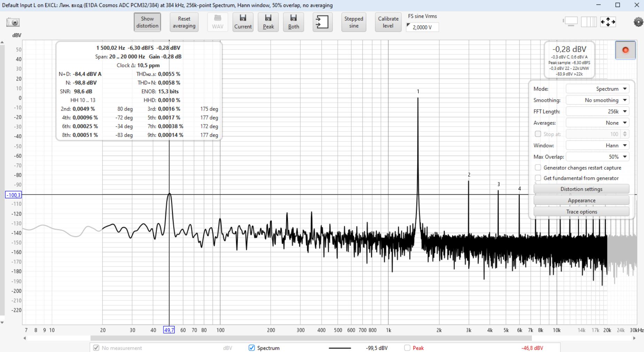
Task: Click the frequency axis grid-lines icon
Action: (x=589, y=22)
